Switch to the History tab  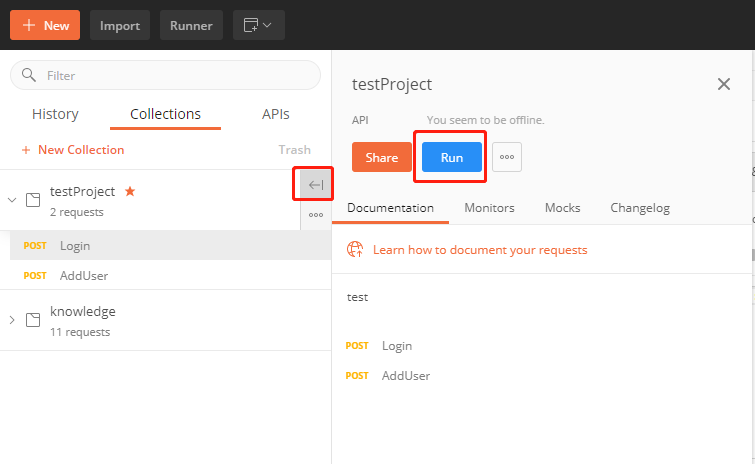coord(55,114)
